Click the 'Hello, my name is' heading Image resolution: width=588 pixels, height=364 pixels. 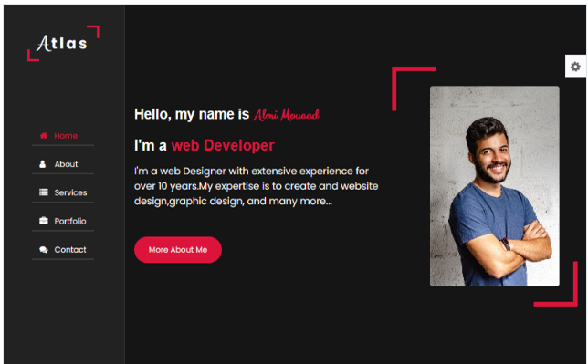click(x=192, y=114)
